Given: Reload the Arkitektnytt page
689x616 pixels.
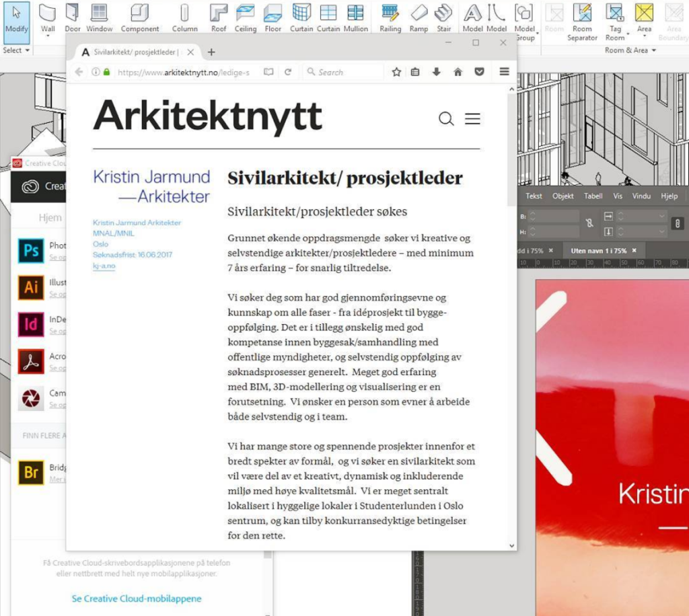Looking at the screenshot, I should pyautogui.click(x=288, y=72).
